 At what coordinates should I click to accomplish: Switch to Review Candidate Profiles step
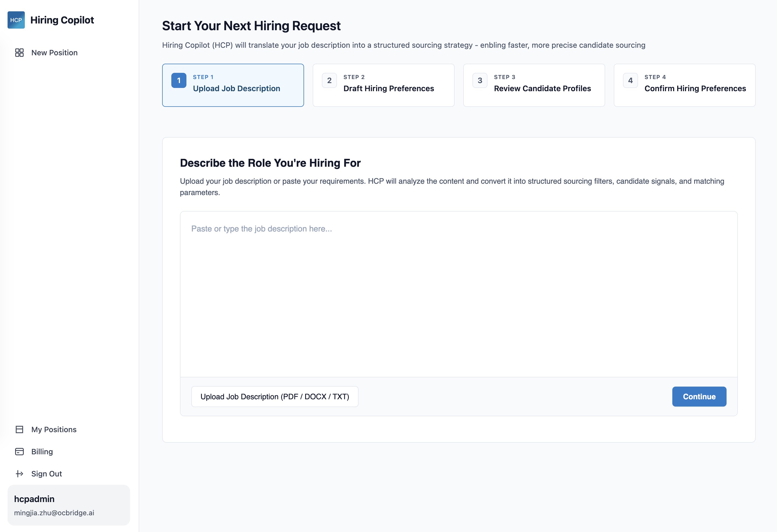542,88
